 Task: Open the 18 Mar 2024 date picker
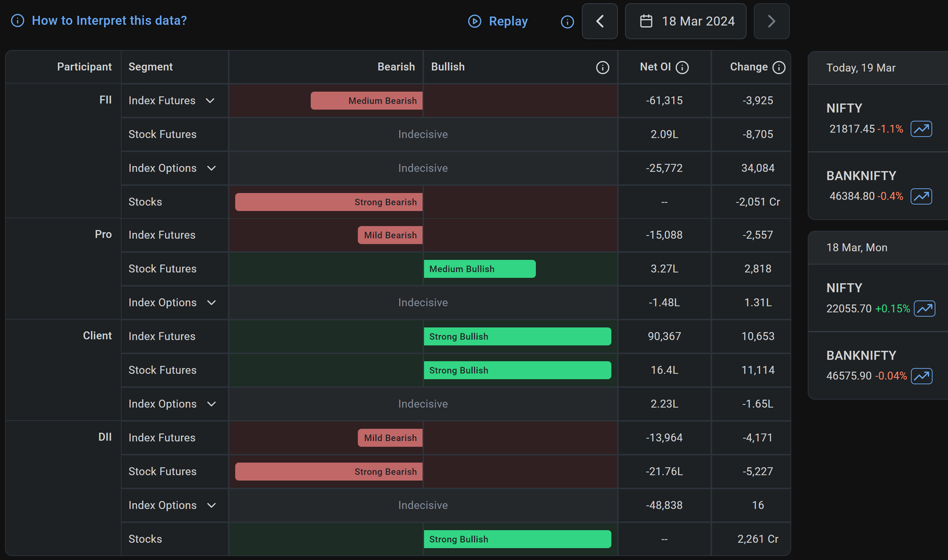click(x=685, y=21)
